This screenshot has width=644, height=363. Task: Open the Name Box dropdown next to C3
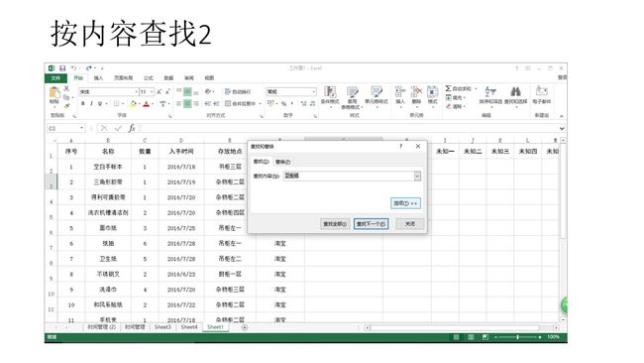(x=81, y=128)
